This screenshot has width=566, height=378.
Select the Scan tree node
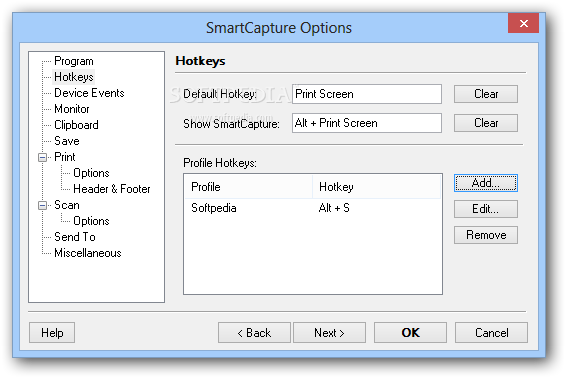[67, 205]
